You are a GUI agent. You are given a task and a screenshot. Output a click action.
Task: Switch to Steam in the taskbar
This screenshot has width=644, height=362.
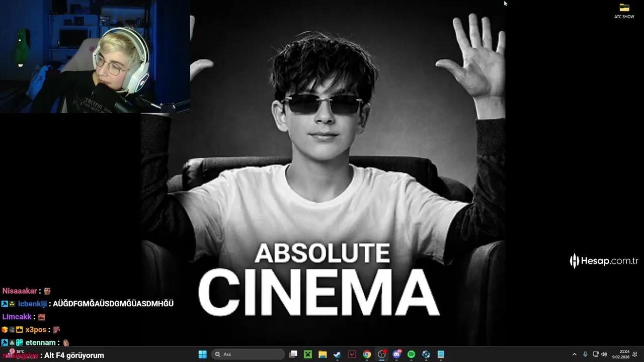click(337, 354)
